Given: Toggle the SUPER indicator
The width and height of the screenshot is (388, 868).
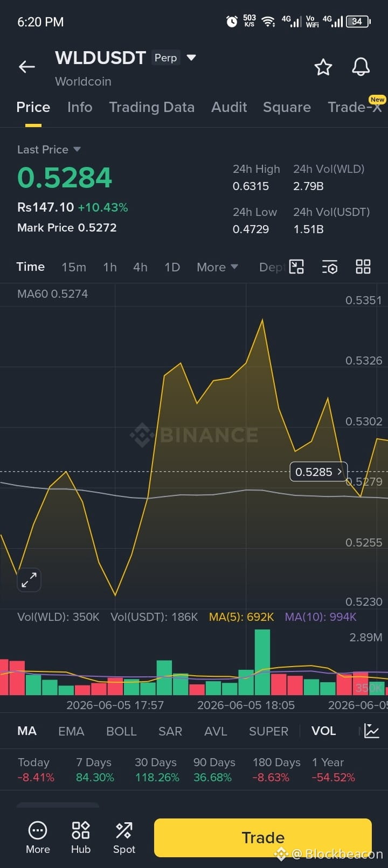Looking at the screenshot, I should pyautogui.click(x=268, y=731).
